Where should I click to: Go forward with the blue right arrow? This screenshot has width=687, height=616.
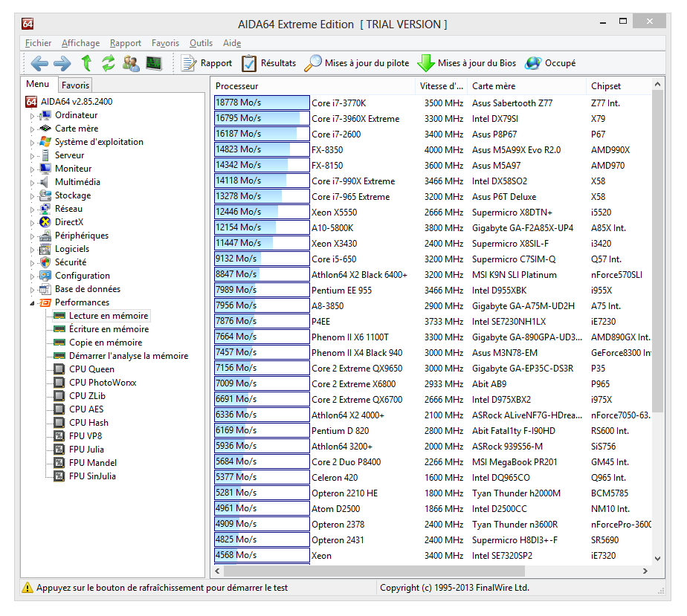click(62, 63)
